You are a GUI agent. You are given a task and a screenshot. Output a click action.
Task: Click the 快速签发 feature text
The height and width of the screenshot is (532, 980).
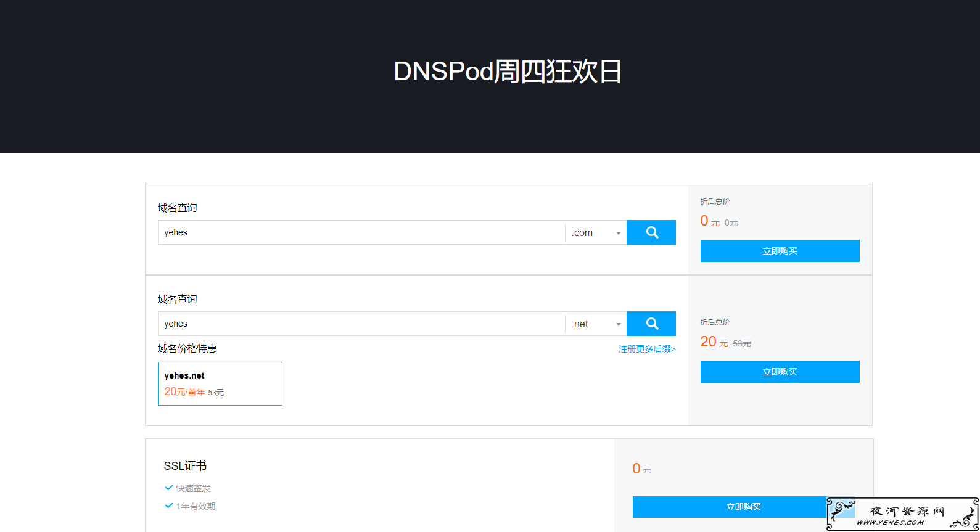tap(193, 488)
